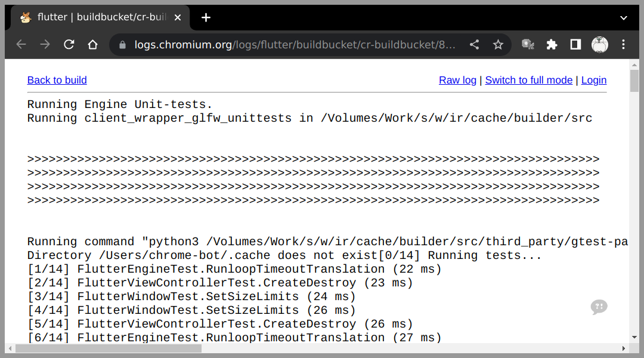Share the current page
This screenshot has height=358, width=644.
pos(474,44)
